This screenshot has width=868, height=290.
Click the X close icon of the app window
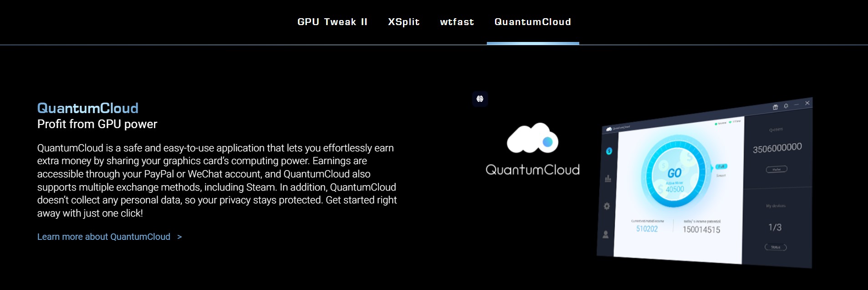pos(807,103)
